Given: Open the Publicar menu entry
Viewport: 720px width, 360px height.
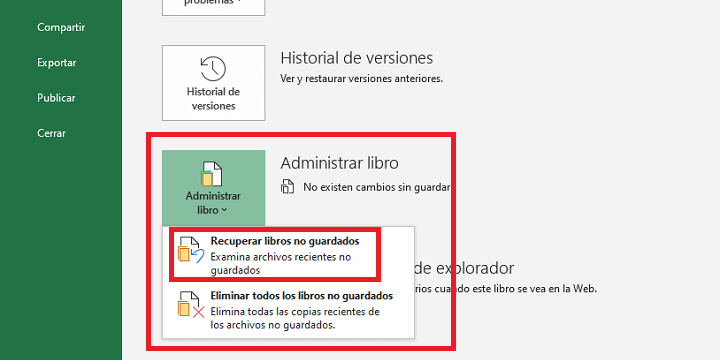Looking at the screenshot, I should pos(56,98).
